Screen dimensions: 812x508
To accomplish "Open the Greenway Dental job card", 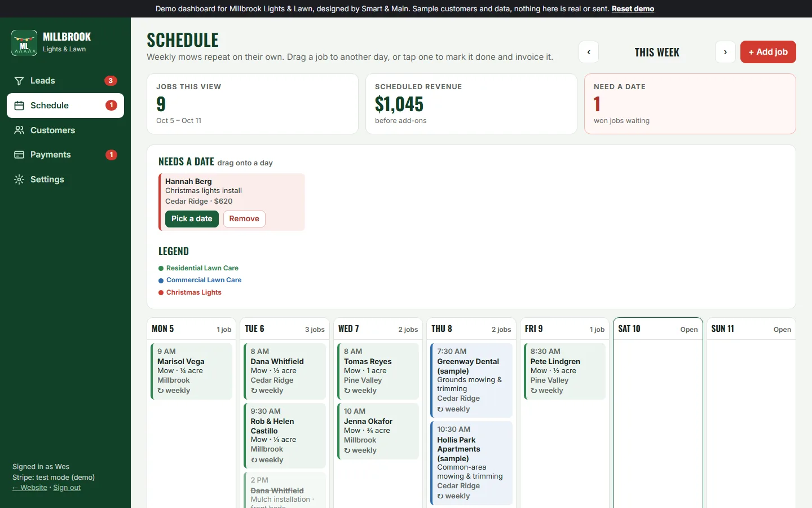I will click(x=471, y=380).
